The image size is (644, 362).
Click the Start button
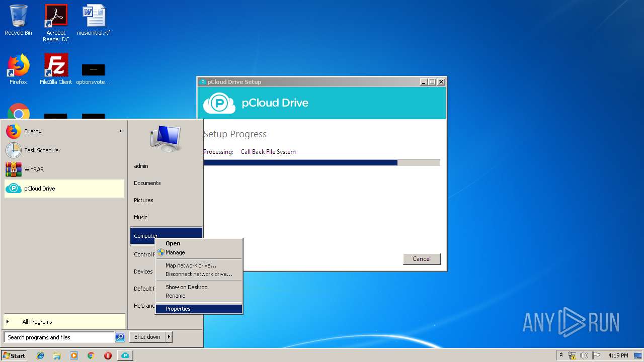point(14,355)
